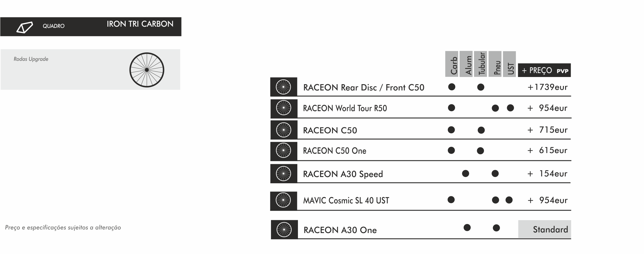Click the wheel icon for RACEON World Tour R50
Viewport: 644px width, 254px height.
[283, 108]
